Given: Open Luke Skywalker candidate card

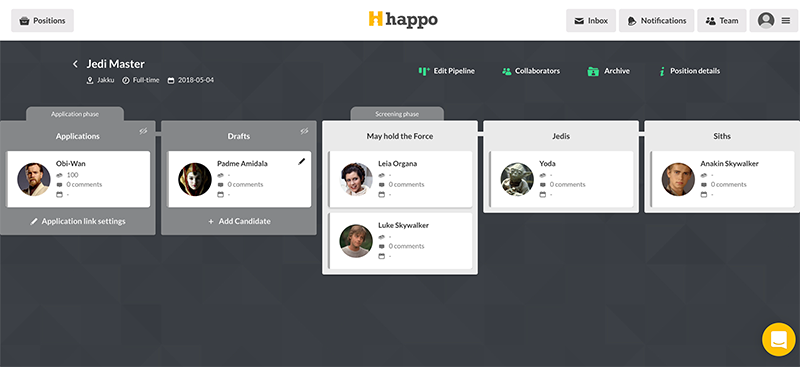Looking at the screenshot, I should click(x=400, y=241).
